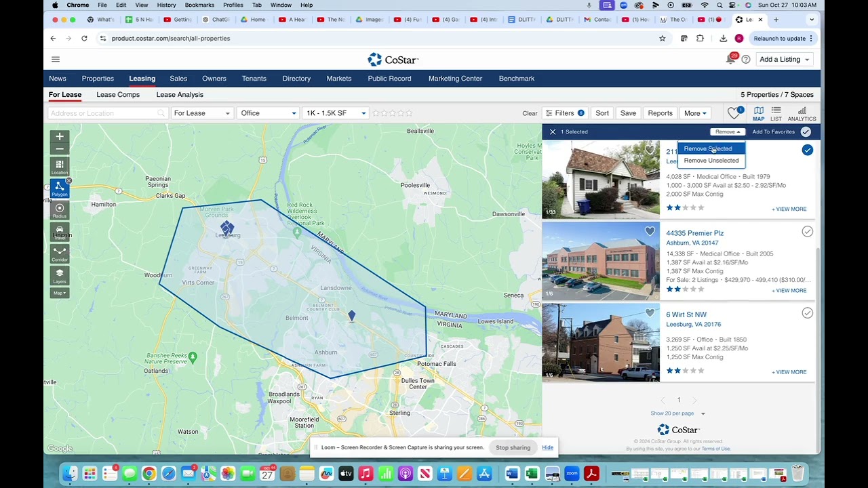Open the map Layers tool
Image resolution: width=868 pixels, height=488 pixels.
click(60, 276)
